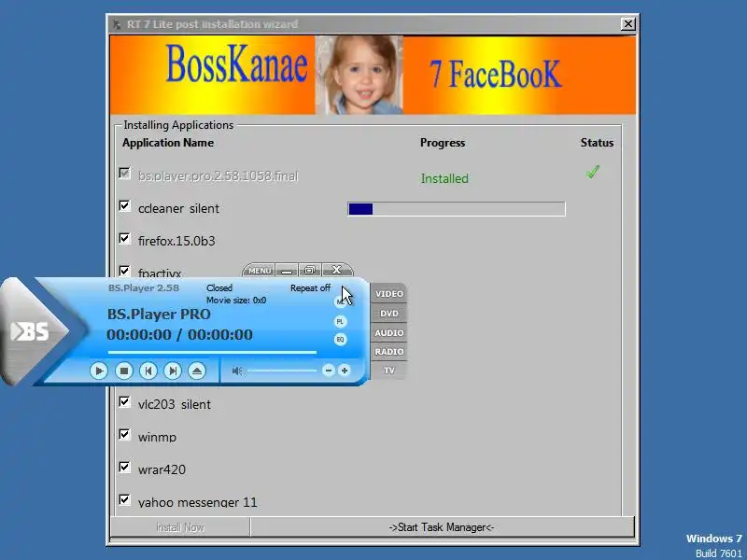
Task: Click the ccleaner progress bar
Action: point(457,208)
